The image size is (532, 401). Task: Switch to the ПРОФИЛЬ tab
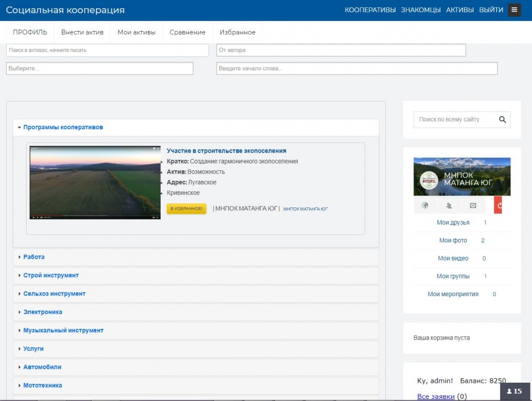30,32
